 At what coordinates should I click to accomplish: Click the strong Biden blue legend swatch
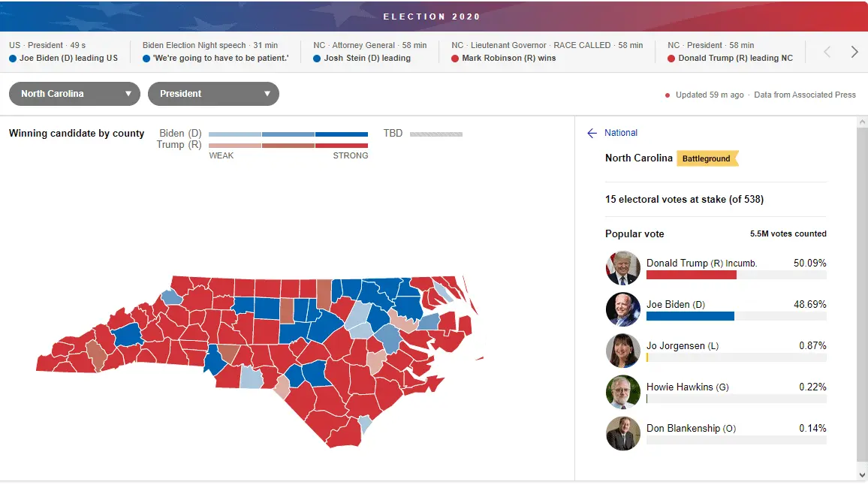(x=342, y=134)
